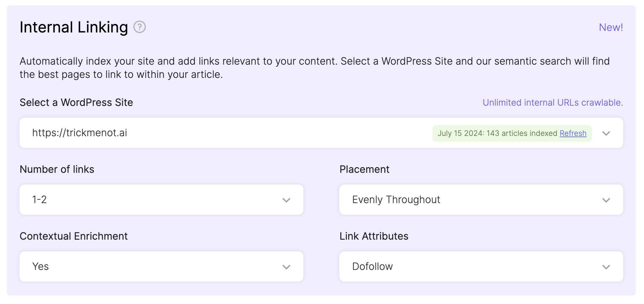This screenshot has height=304, width=644.
Task: Click the New! label
Action: coord(611,27)
